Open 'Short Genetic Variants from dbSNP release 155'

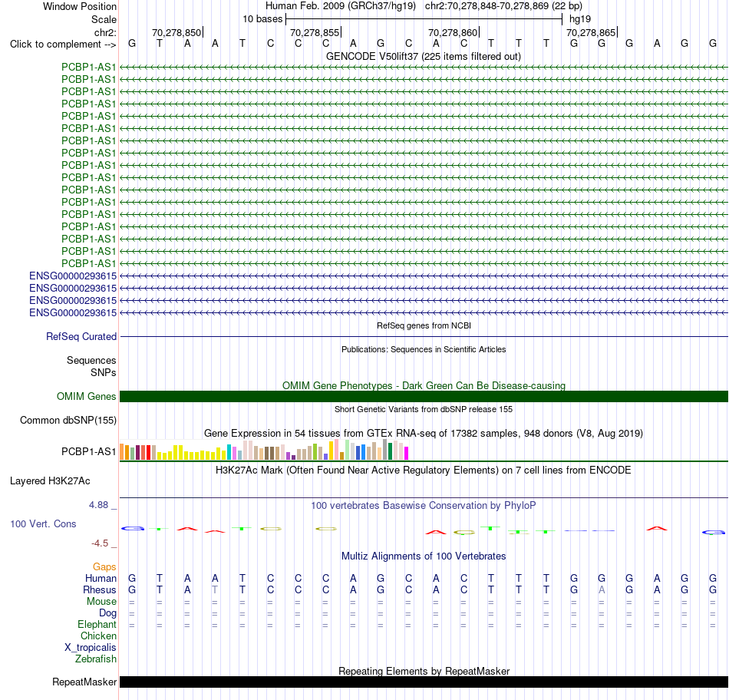pyautogui.click(x=424, y=409)
